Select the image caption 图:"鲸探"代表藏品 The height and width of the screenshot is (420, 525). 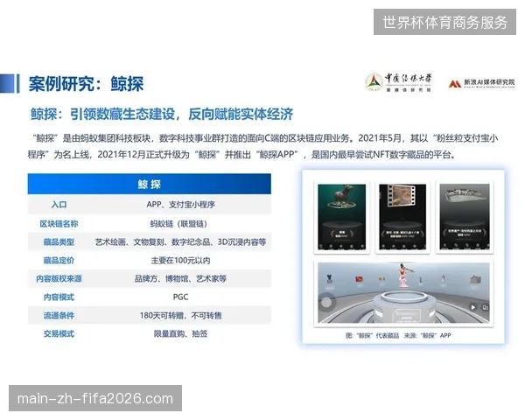[x=372, y=335]
